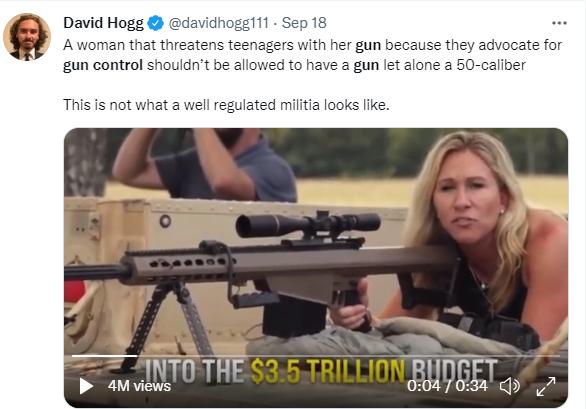
Task: Play the embedded video
Action: coord(86,386)
